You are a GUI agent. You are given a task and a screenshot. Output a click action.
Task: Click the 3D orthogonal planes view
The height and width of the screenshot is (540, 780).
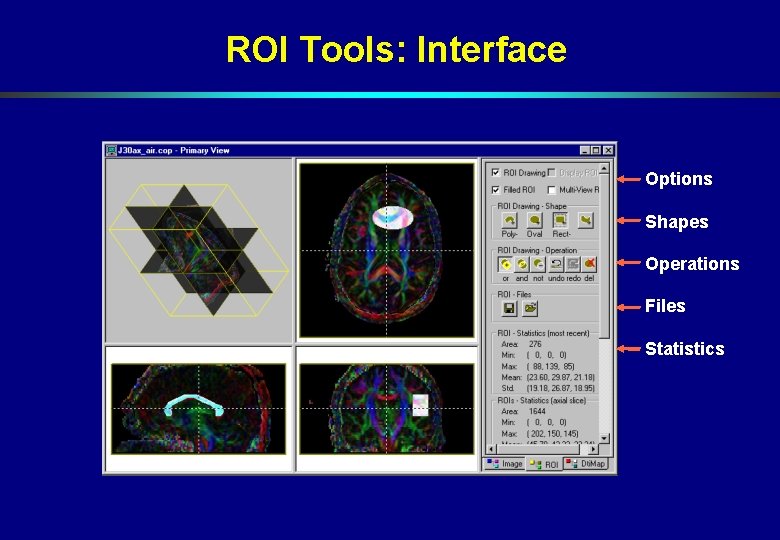198,251
